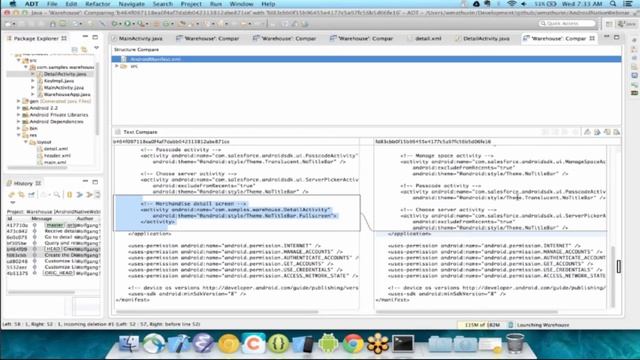Toggle Link with Editor in Package Explorer

click(84, 49)
